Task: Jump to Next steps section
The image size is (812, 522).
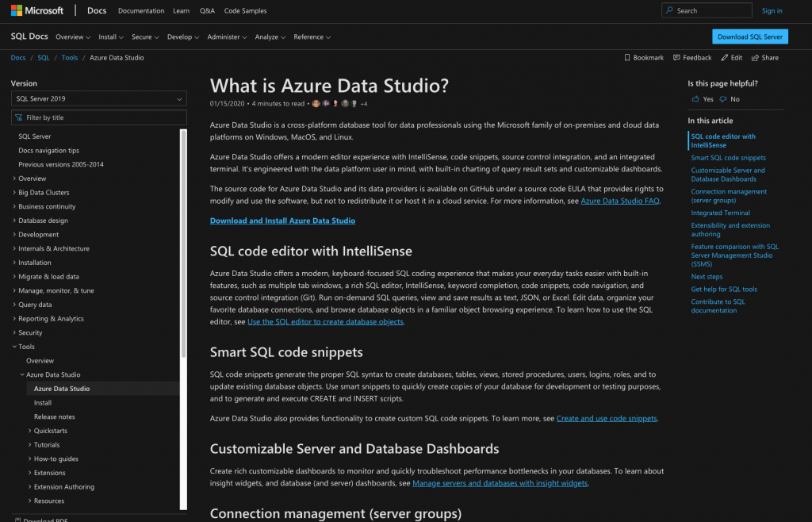Action: coord(707,277)
